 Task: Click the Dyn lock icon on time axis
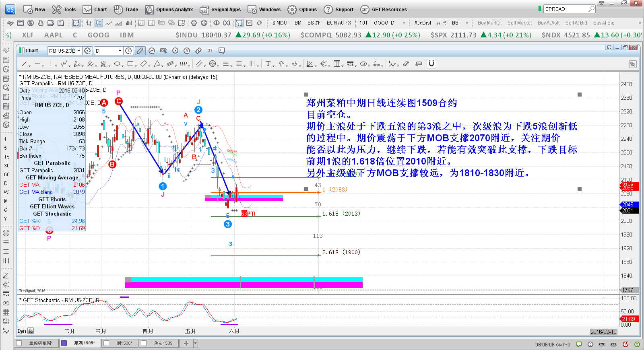tap(31, 331)
